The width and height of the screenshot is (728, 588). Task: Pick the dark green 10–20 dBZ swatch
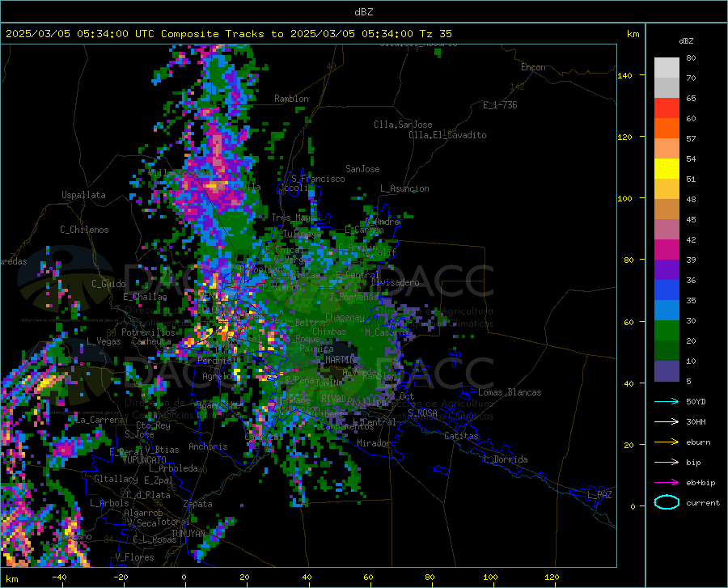[x=667, y=351]
